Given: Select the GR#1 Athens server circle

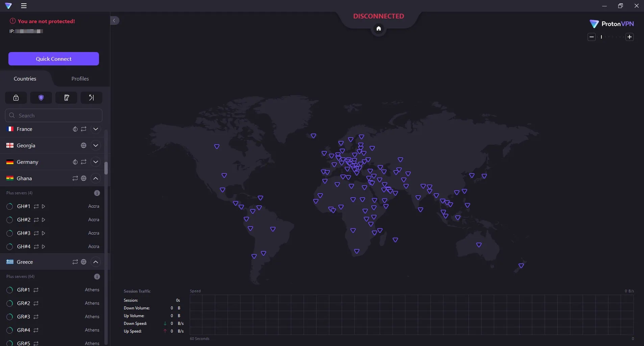Looking at the screenshot, I should (10, 290).
